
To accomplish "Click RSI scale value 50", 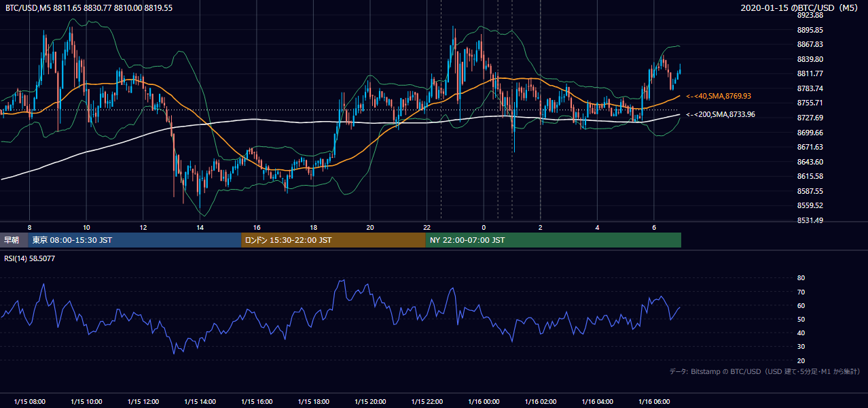I will (x=801, y=319).
